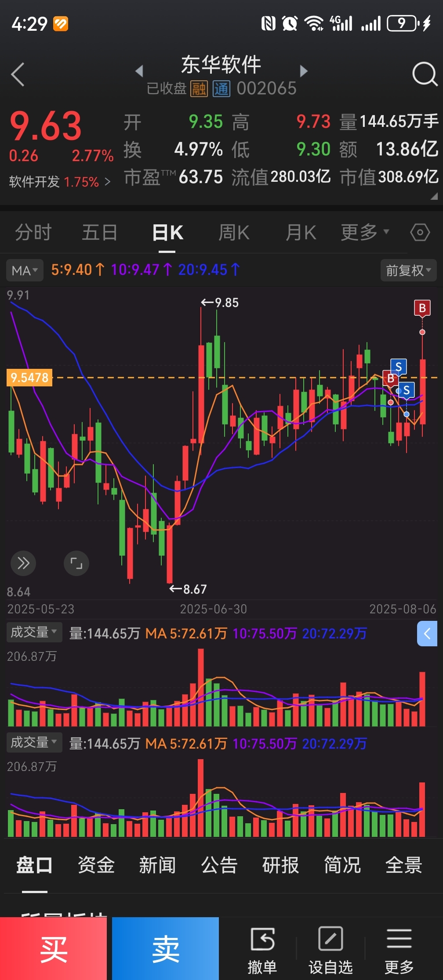Switch to 五日 chart tab

pos(100,232)
